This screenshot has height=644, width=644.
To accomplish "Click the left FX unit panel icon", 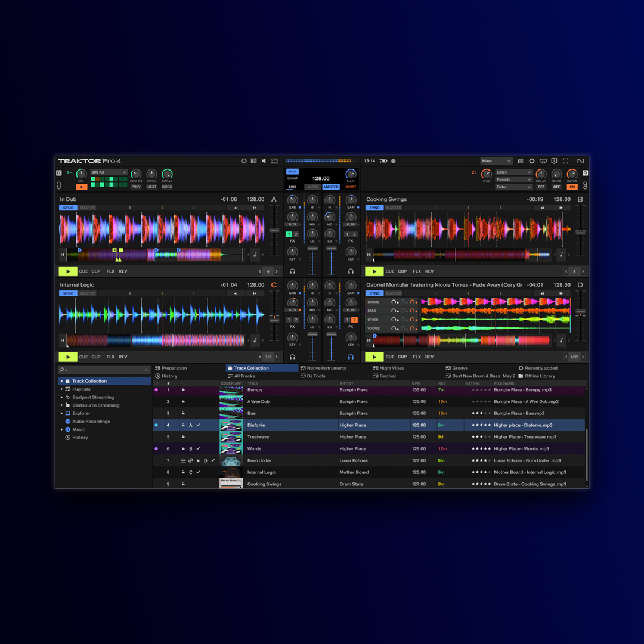I will [58, 173].
